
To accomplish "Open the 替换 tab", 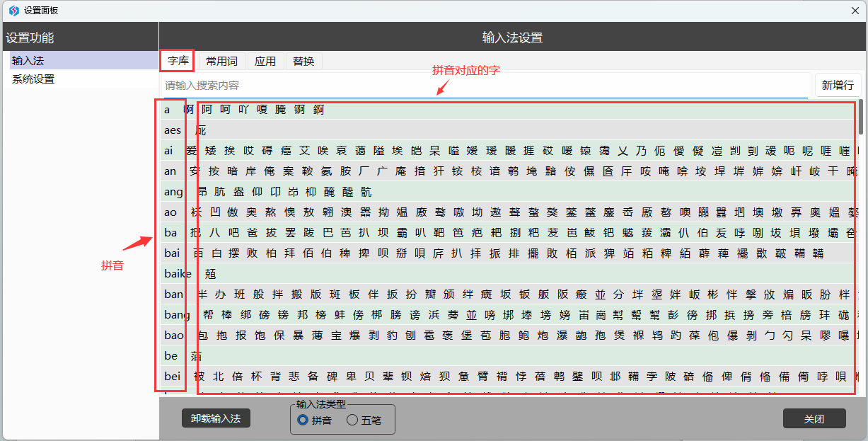I will point(303,61).
